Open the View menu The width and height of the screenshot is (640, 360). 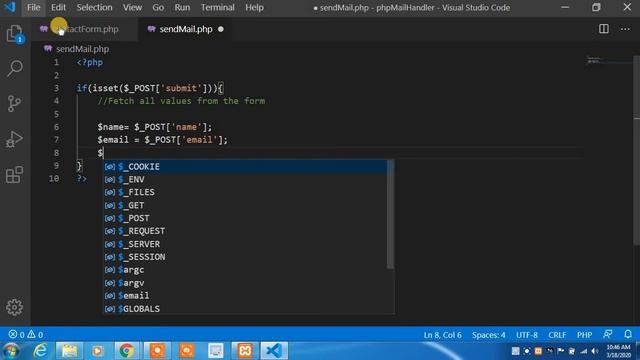pyautogui.click(x=132, y=7)
